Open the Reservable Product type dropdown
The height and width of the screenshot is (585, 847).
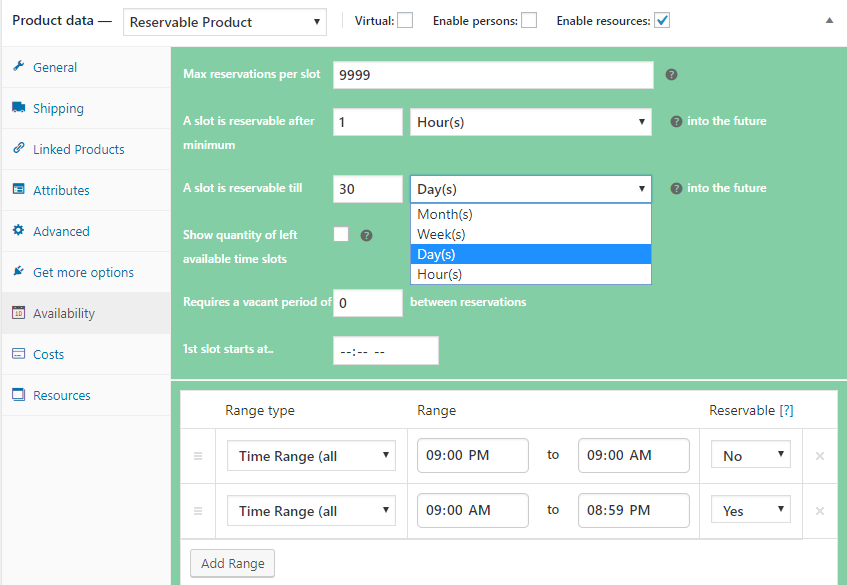click(225, 22)
